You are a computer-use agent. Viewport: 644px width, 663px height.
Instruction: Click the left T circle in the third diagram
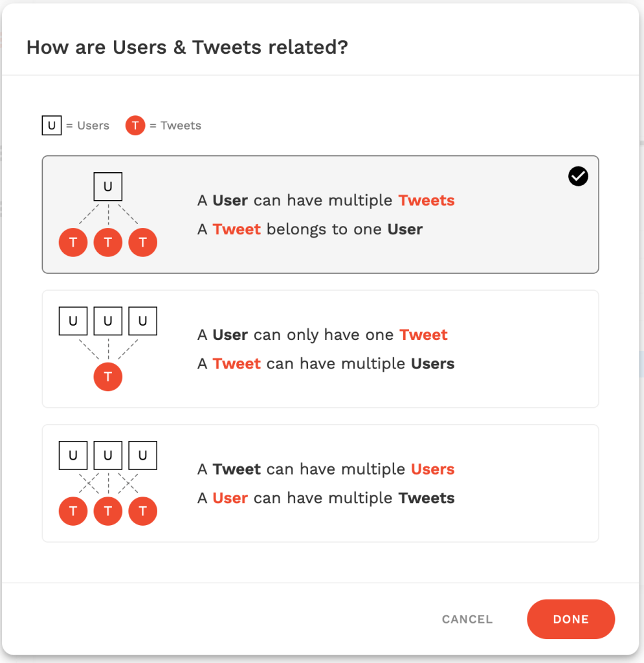73,511
